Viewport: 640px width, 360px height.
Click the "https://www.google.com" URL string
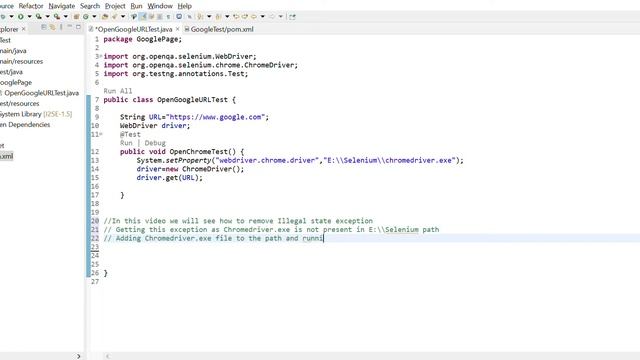click(x=216, y=117)
